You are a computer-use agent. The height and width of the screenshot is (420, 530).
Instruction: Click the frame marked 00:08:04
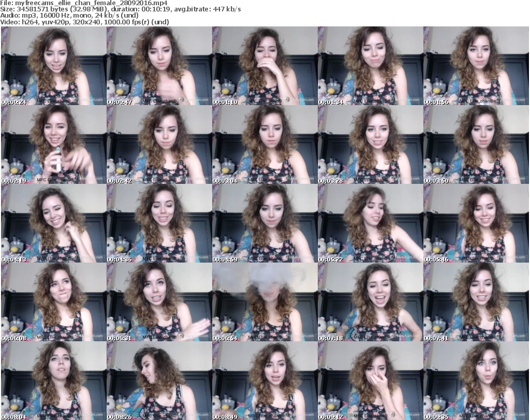pyautogui.click(x=54, y=381)
